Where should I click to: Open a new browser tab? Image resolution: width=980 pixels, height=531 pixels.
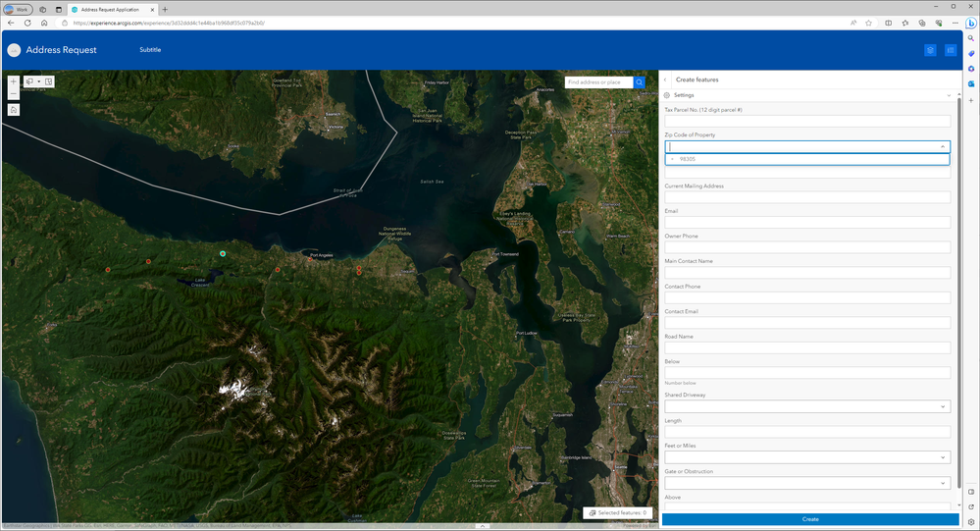tap(165, 10)
